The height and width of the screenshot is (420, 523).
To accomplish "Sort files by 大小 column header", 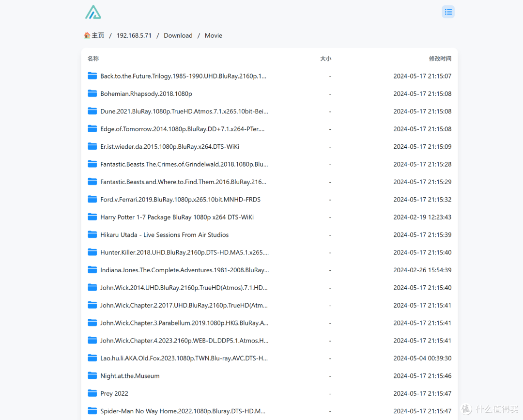I will click(325, 59).
